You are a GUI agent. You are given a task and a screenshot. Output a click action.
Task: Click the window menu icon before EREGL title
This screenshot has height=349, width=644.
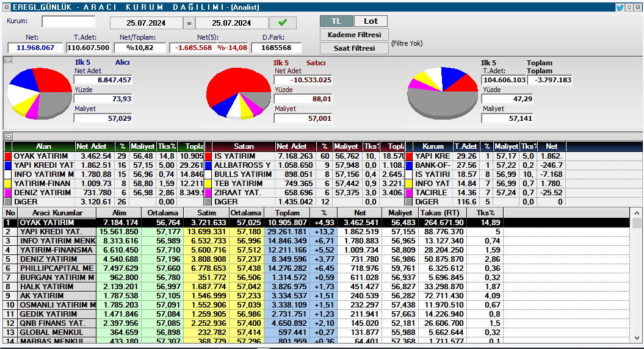click(x=7, y=7)
